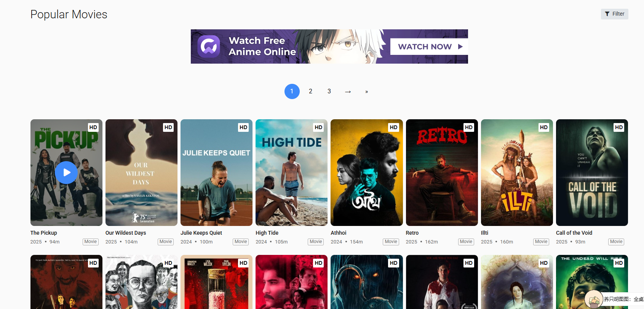This screenshot has height=309, width=644.
Task: Click '2025 • 162m' under Retro
Action: point(422,242)
